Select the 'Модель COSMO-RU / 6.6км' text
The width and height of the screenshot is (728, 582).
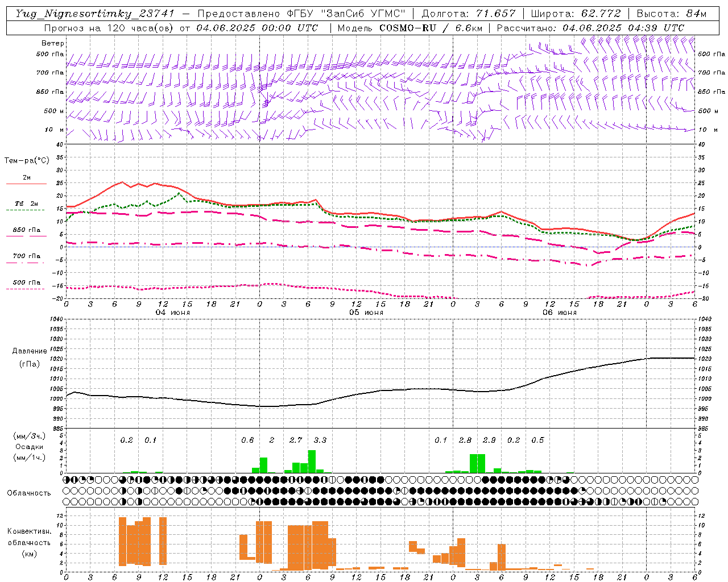(409, 28)
